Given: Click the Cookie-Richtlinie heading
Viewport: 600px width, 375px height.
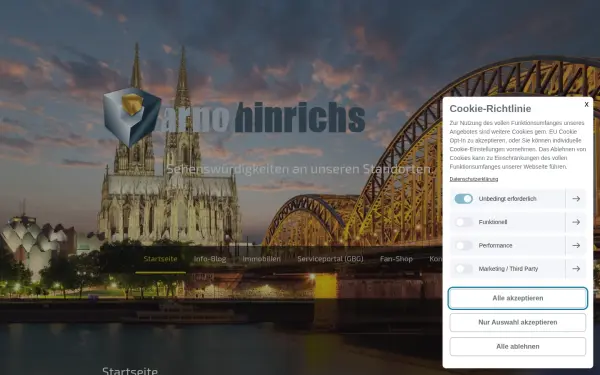Looking at the screenshot, I should tap(490, 109).
